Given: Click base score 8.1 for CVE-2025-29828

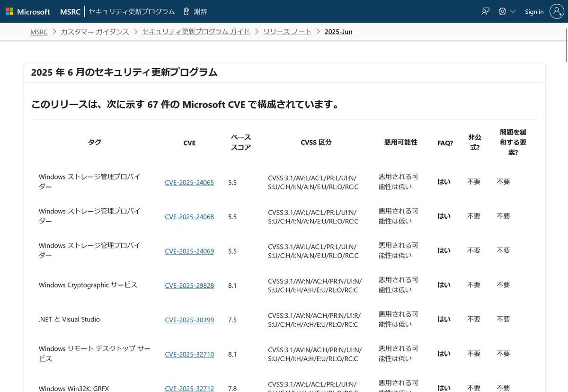Looking at the screenshot, I should click(x=232, y=285).
